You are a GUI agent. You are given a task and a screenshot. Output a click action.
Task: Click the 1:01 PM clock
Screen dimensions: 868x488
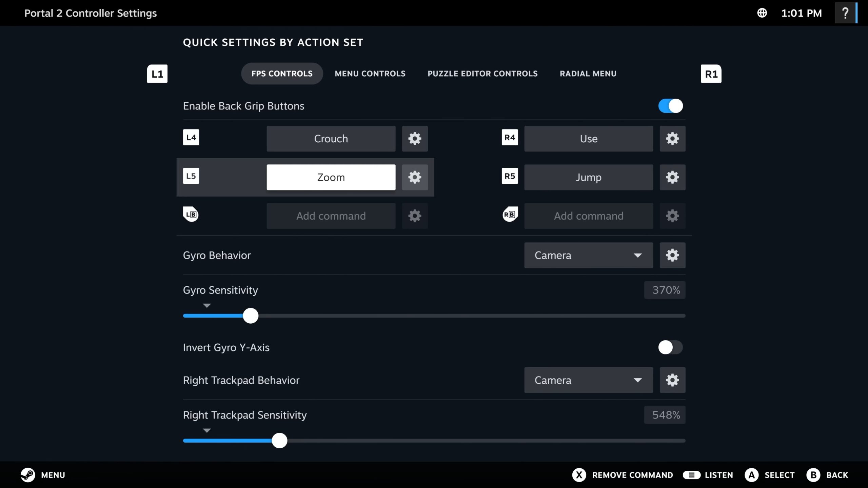click(802, 13)
